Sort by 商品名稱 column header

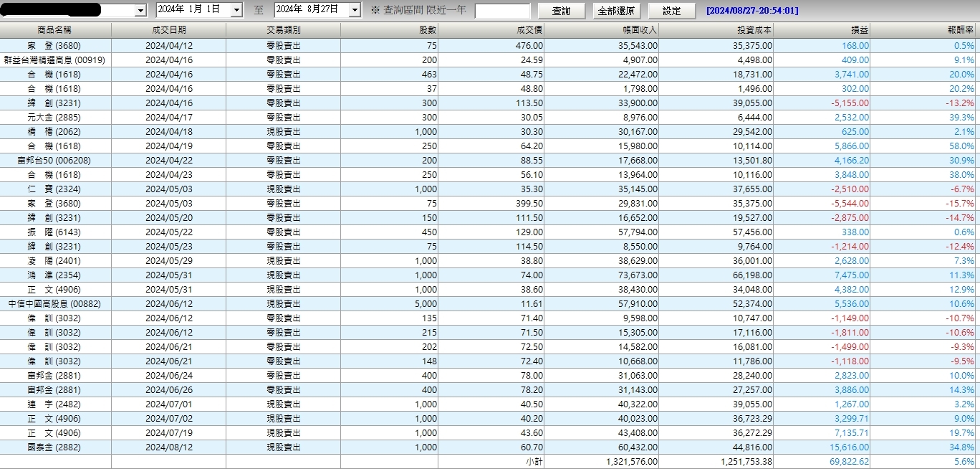pyautogui.click(x=55, y=30)
